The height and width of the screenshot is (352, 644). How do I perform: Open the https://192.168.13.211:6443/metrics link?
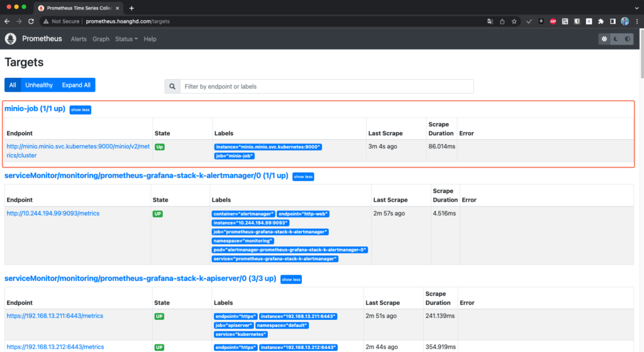click(x=55, y=316)
